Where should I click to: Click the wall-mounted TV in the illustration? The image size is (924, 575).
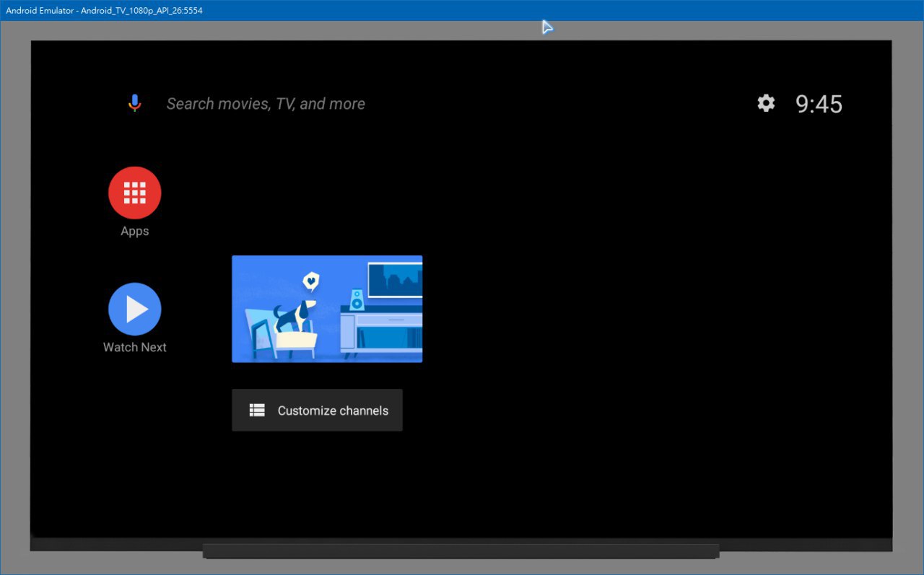click(x=395, y=280)
